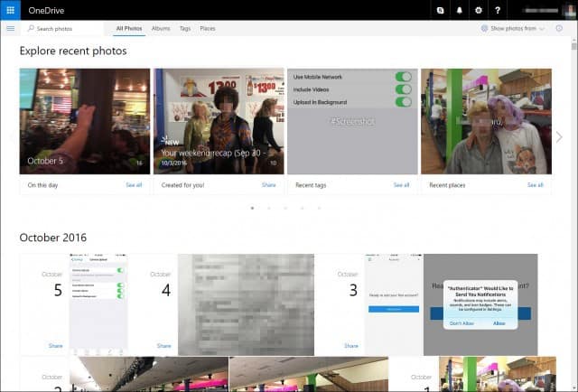Switch to the Places tab
This screenshot has height=392, width=578.
pyautogui.click(x=208, y=28)
